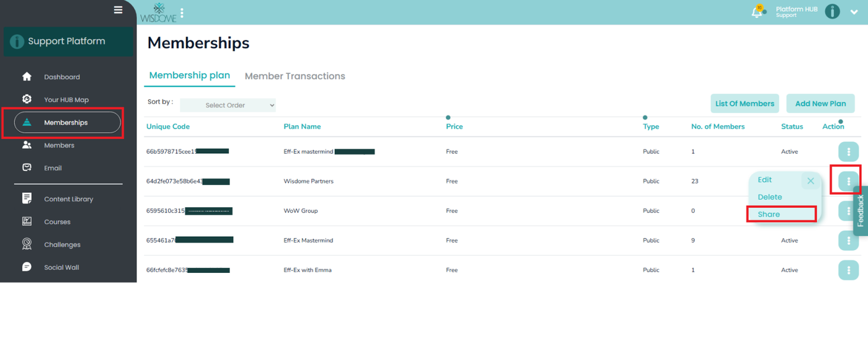Click the Support Platform header panel
This screenshot has height=364, width=868.
68,42
